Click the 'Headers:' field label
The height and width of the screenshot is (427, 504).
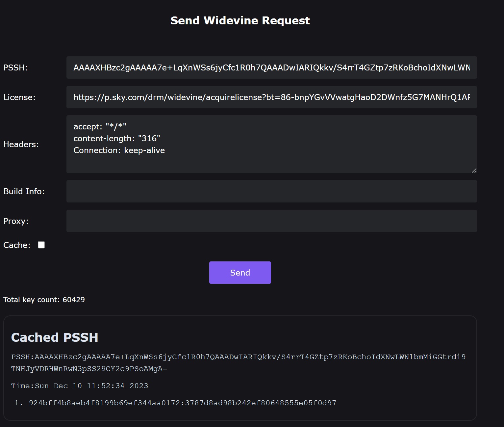point(21,144)
